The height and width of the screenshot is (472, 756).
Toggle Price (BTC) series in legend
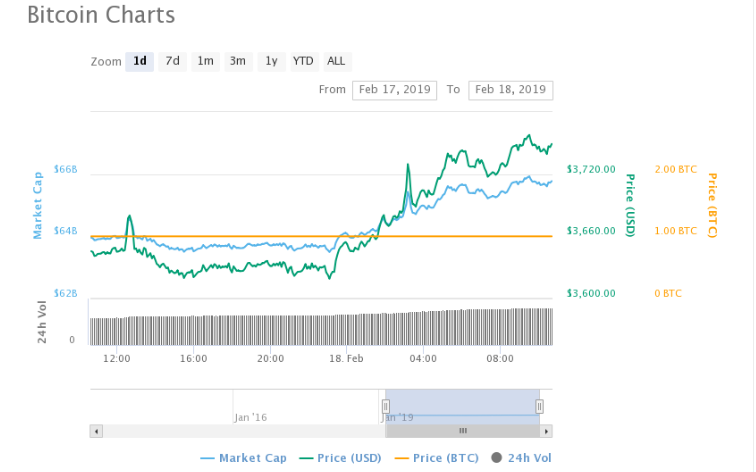[x=436, y=458]
